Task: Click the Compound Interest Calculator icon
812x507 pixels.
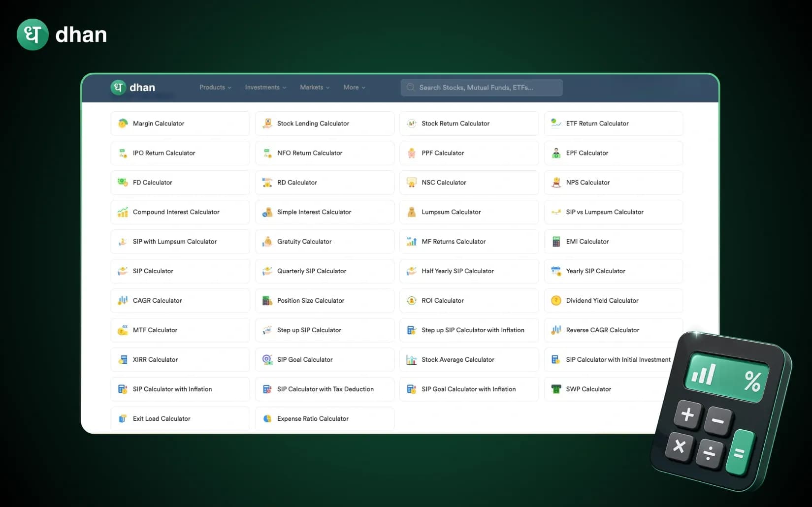Action: (x=123, y=212)
